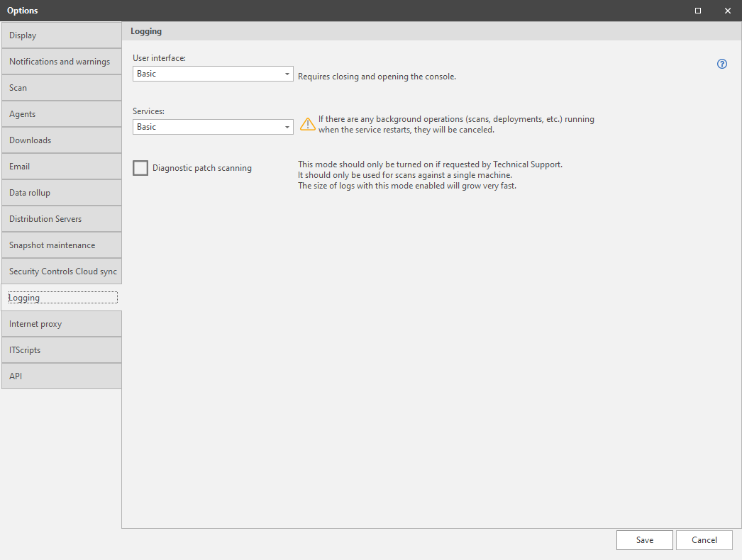Click the 'User interface:' label
This screenshot has width=742, height=560.
(x=159, y=58)
